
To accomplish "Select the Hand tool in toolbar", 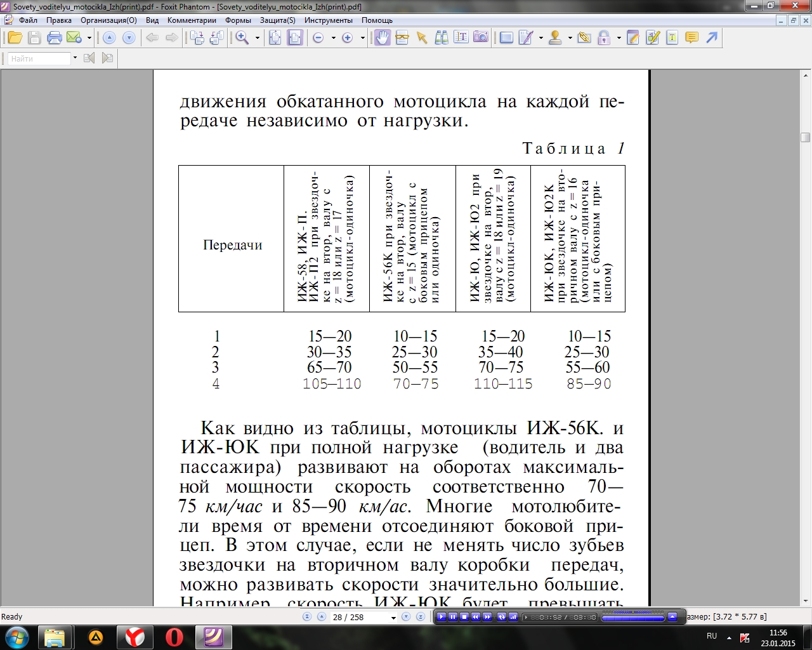I will (382, 38).
